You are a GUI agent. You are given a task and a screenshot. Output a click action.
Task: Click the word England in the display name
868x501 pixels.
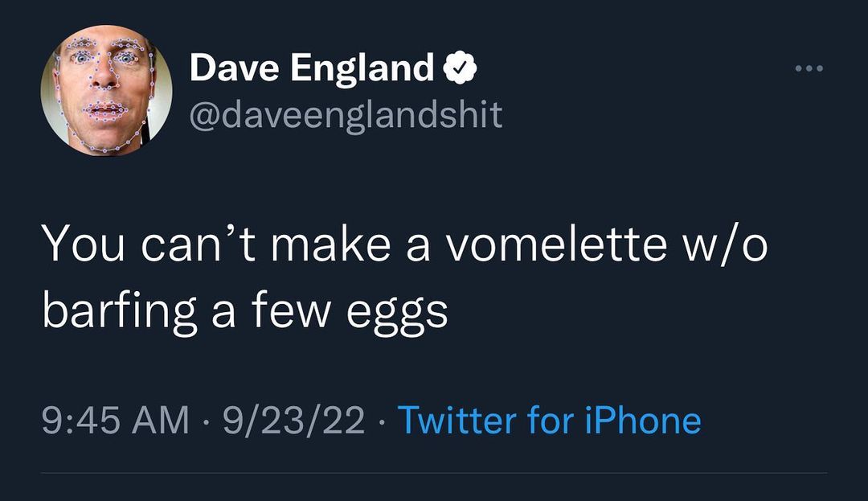click(x=362, y=70)
